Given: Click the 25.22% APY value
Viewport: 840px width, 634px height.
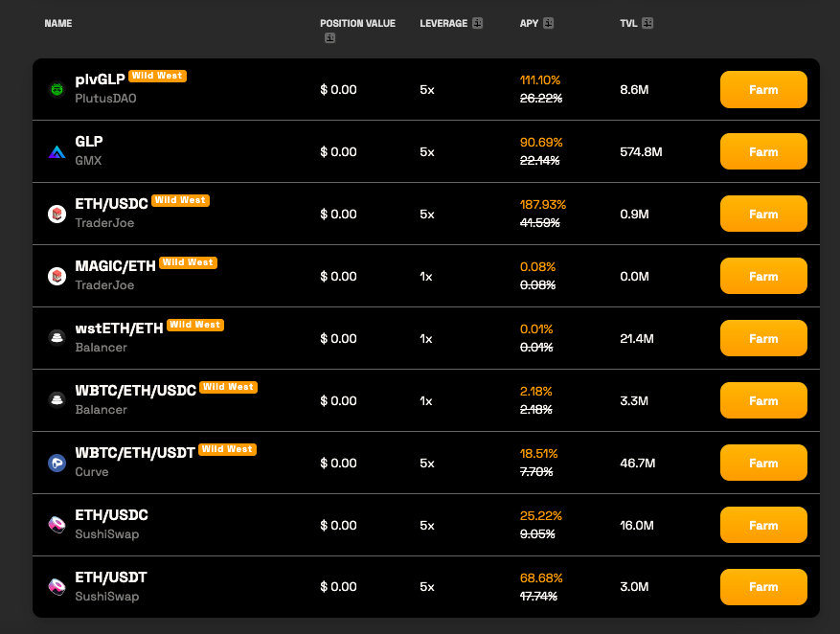Looking at the screenshot, I should coord(540,515).
